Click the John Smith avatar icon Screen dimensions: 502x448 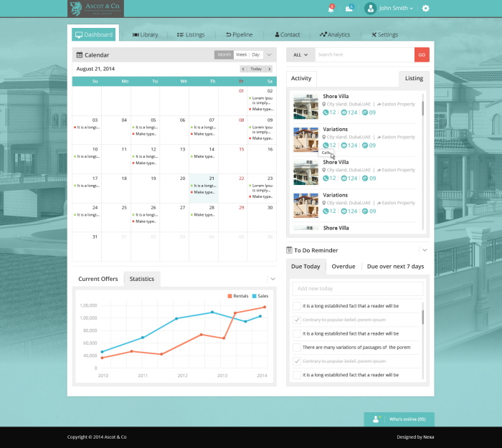(371, 9)
